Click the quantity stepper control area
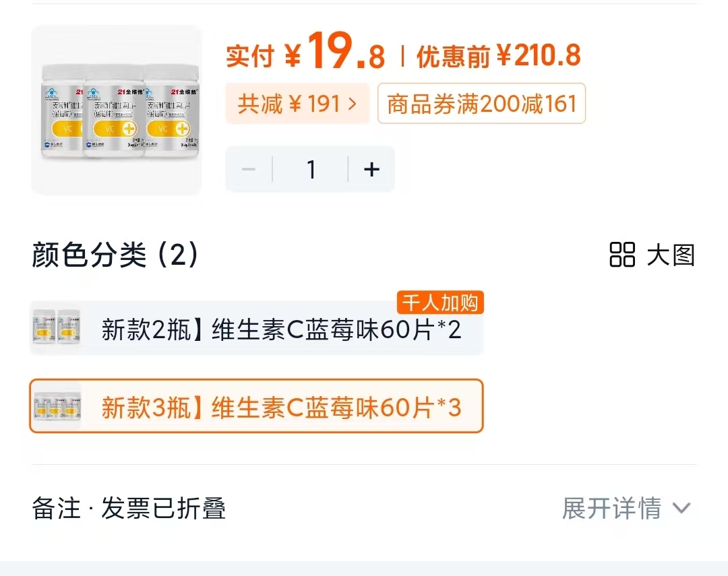728x576 pixels. point(311,169)
